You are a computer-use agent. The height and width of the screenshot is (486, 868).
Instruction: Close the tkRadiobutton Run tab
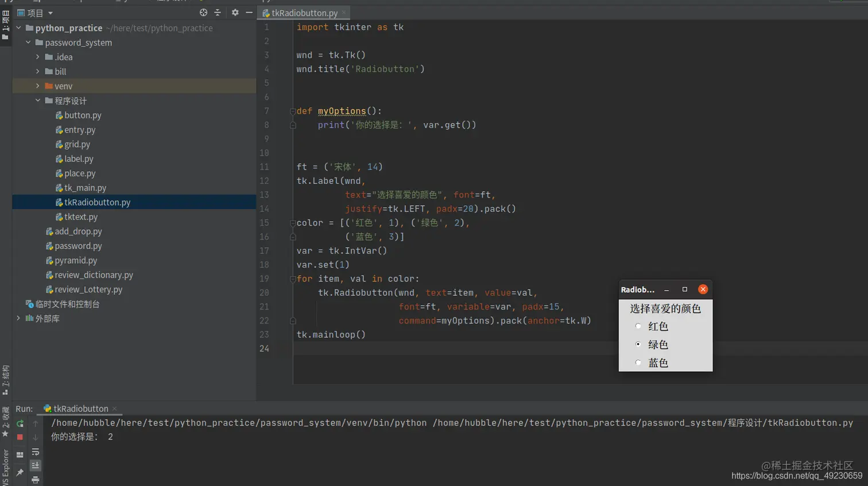tap(114, 408)
